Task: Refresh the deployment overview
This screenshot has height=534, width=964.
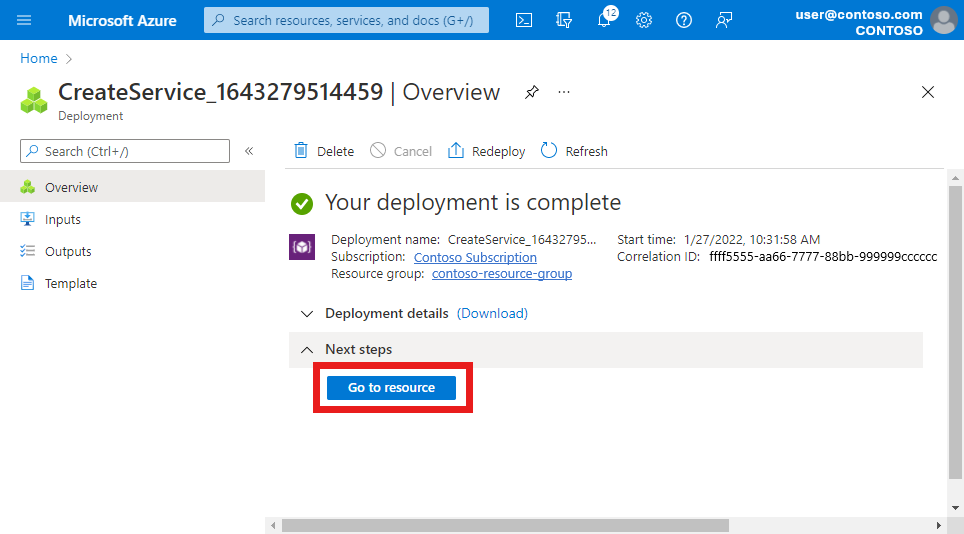Action: [574, 151]
